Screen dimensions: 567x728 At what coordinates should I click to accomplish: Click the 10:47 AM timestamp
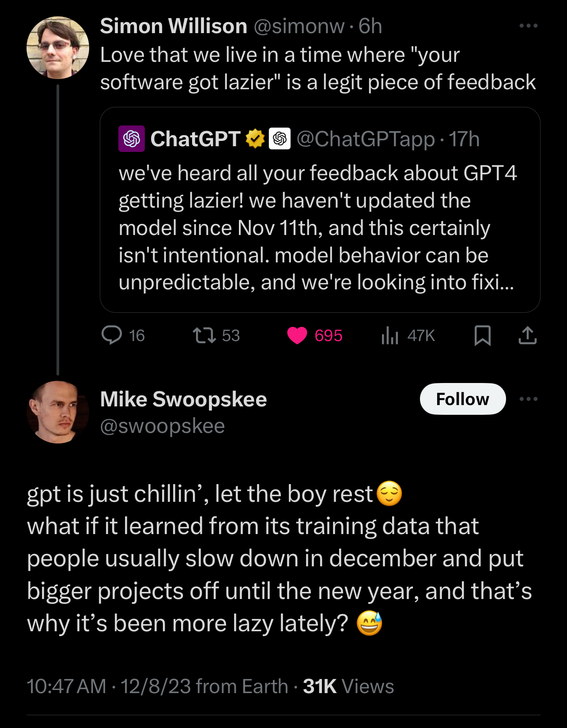(66, 686)
